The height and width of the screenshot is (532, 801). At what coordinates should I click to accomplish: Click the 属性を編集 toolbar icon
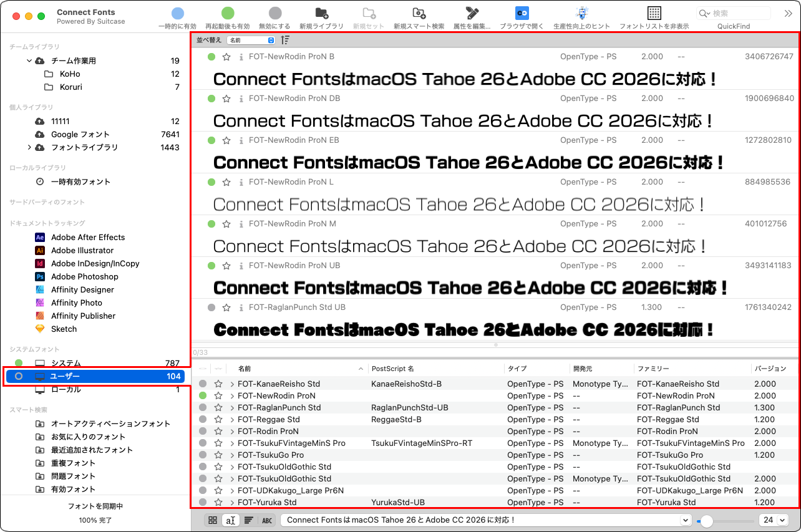(x=472, y=13)
